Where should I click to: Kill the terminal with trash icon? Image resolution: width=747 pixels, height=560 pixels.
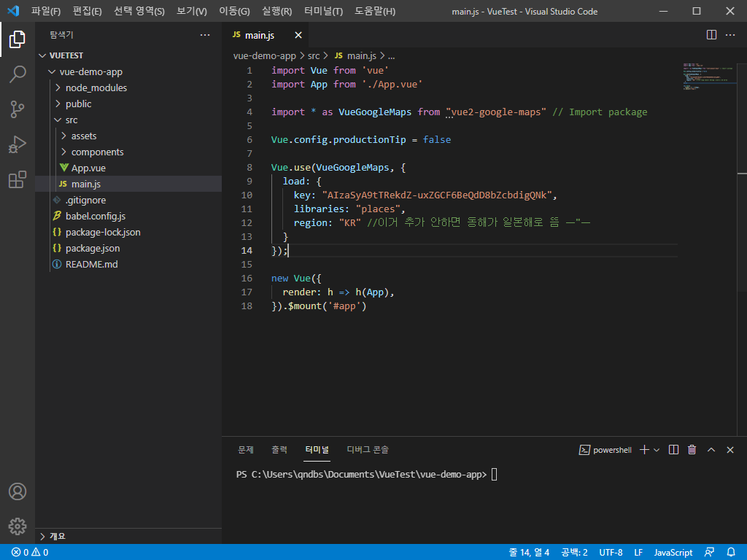pos(692,450)
